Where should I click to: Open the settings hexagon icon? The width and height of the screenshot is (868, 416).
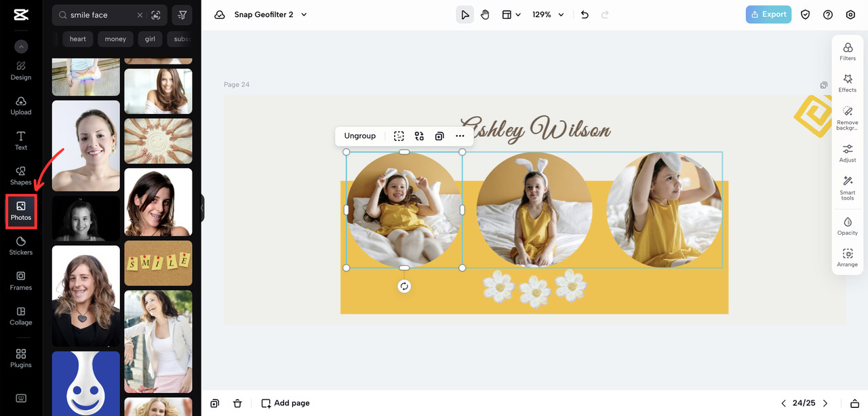(850, 14)
